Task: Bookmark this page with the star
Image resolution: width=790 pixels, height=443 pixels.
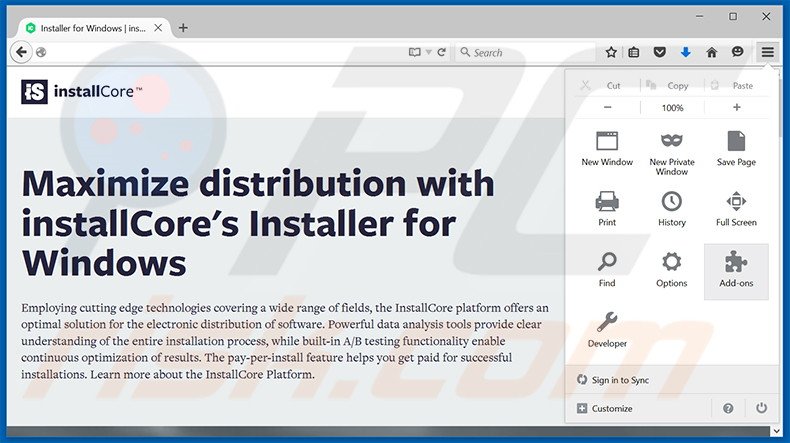Action: click(x=611, y=52)
